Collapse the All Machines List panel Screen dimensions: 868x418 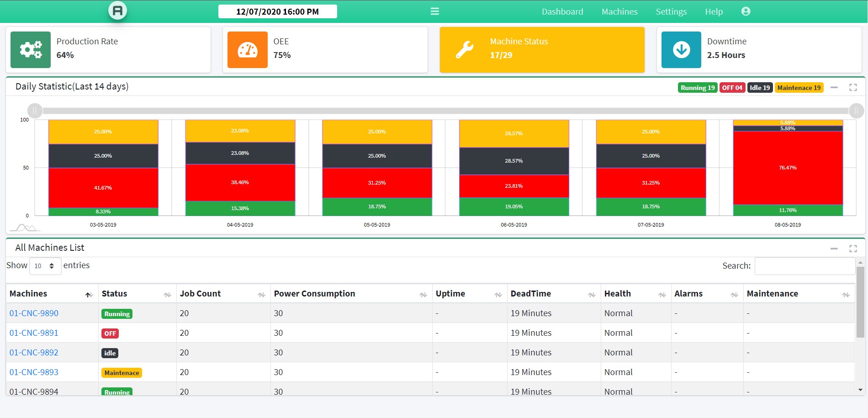click(x=834, y=249)
